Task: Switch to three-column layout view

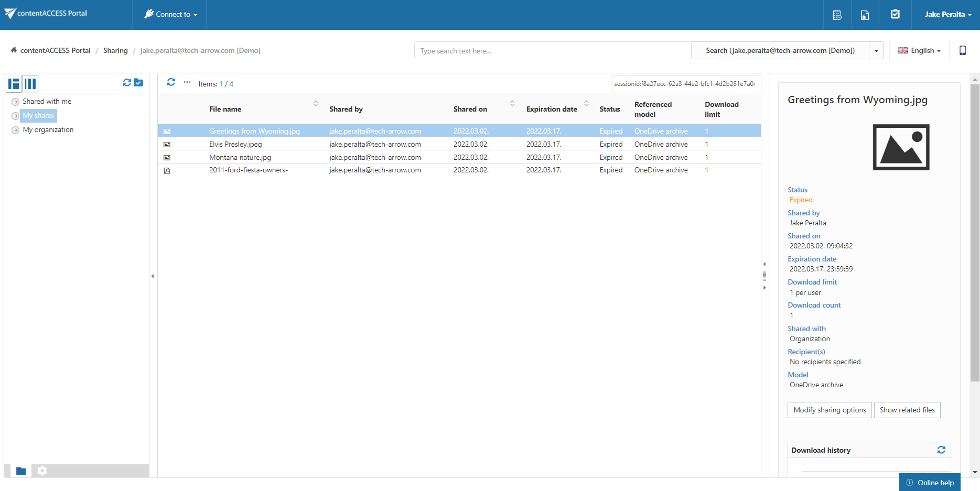Action: click(x=30, y=84)
